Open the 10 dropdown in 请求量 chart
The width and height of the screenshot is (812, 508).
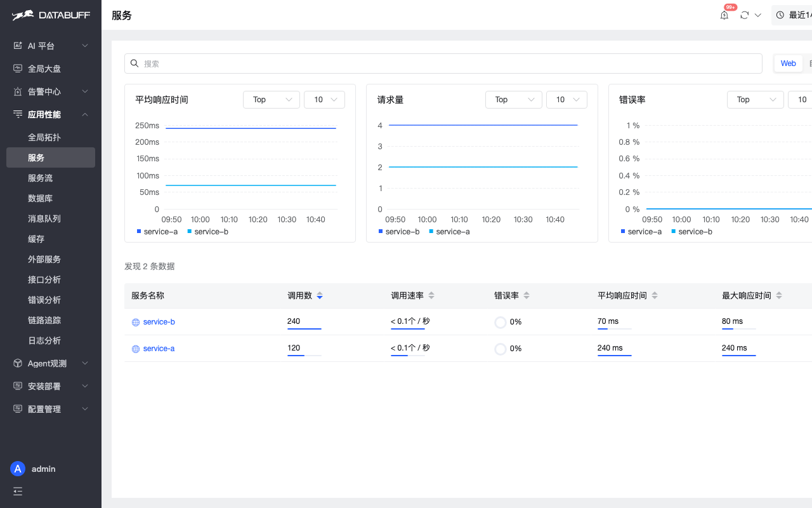coord(566,100)
